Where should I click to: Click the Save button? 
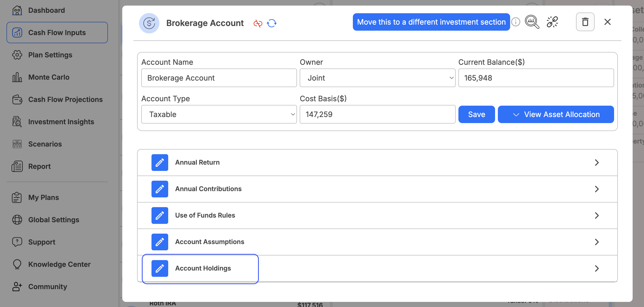coord(477,114)
